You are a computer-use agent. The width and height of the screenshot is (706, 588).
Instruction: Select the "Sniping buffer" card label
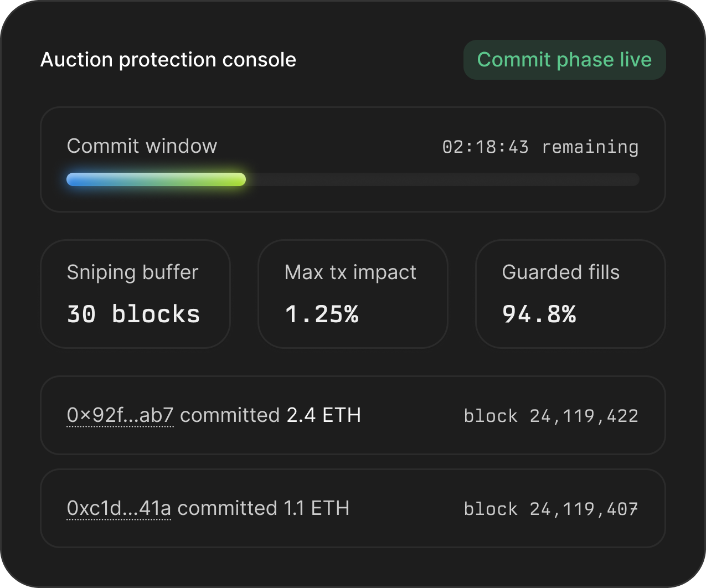coord(132,272)
